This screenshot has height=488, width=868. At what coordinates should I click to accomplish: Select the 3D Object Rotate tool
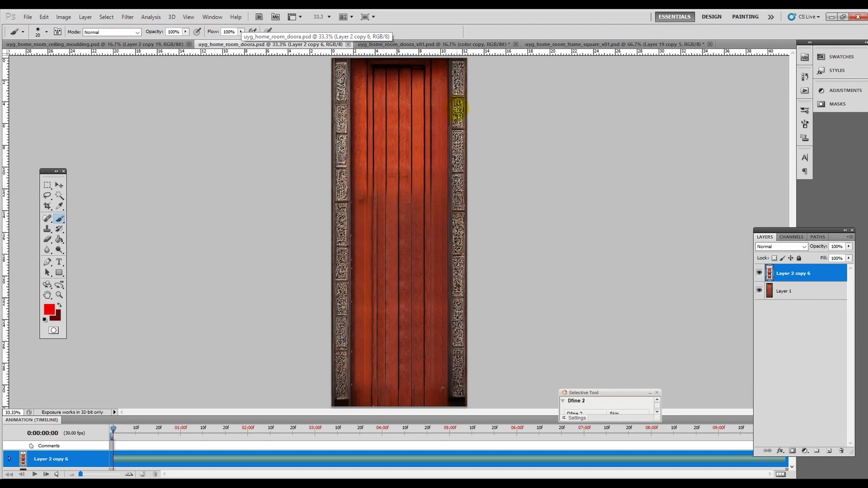point(47,284)
